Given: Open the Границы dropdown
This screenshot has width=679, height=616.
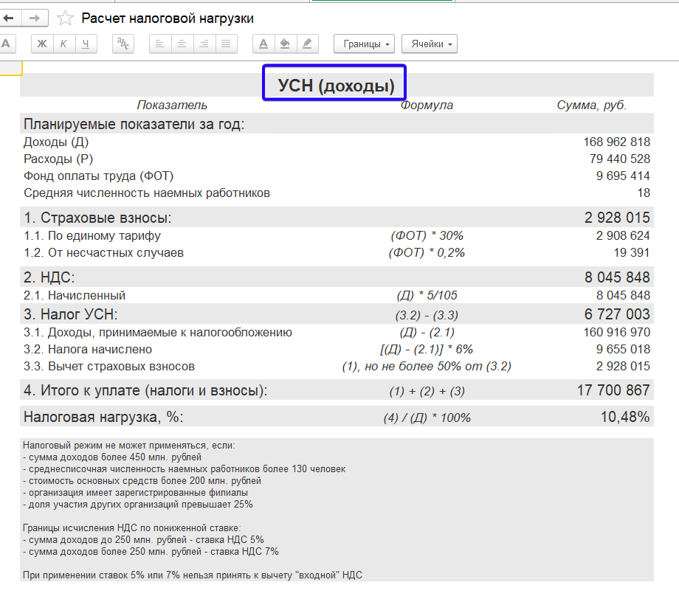Looking at the screenshot, I should pyautogui.click(x=364, y=44).
